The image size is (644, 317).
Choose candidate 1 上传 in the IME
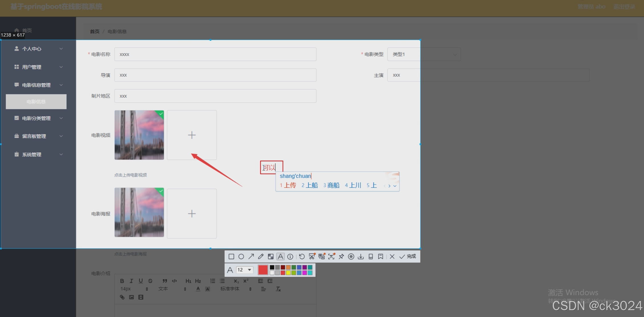click(288, 185)
